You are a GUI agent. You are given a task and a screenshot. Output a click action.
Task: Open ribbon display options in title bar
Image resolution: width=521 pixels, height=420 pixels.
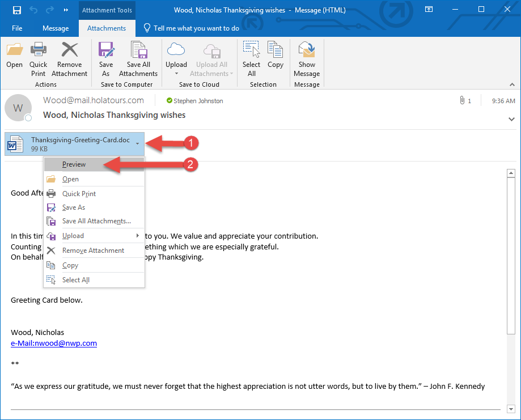click(x=429, y=9)
